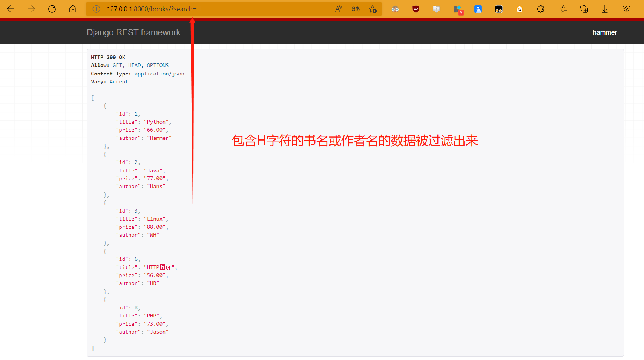Click the Vary: Accept header line

(x=109, y=81)
